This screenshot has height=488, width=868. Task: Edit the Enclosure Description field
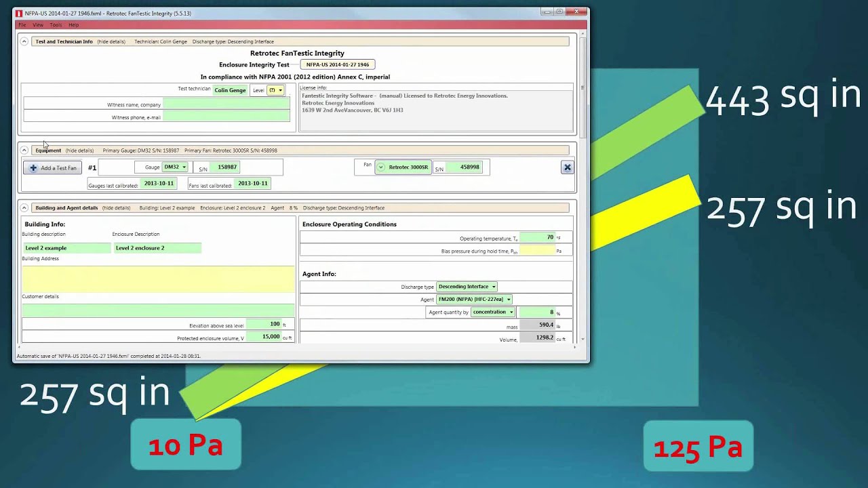(157, 248)
